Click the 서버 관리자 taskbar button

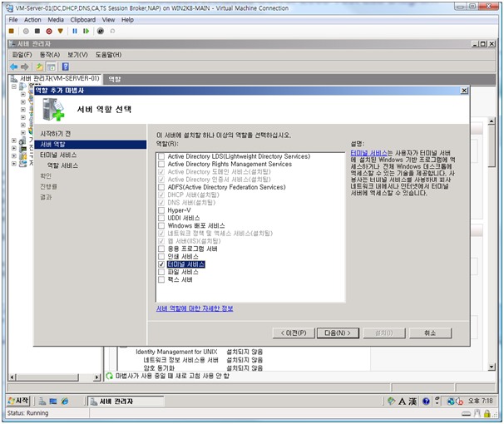pyautogui.click(x=126, y=402)
